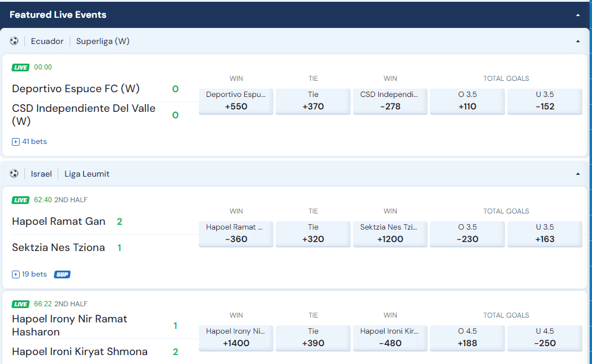Collapse the Israel Liga Leumit section
This screenshot has width=592, height=364.
click(577, 173)
